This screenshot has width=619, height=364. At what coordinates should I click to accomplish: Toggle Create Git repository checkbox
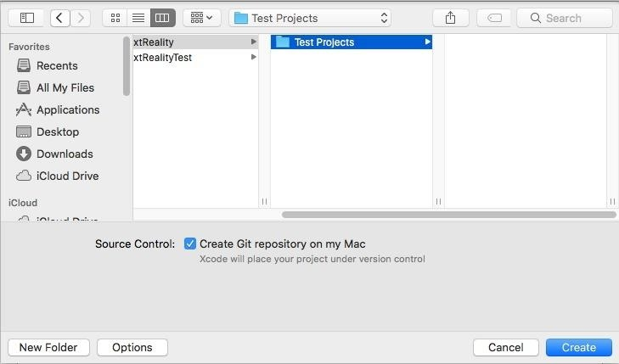[x=190, y=244]
